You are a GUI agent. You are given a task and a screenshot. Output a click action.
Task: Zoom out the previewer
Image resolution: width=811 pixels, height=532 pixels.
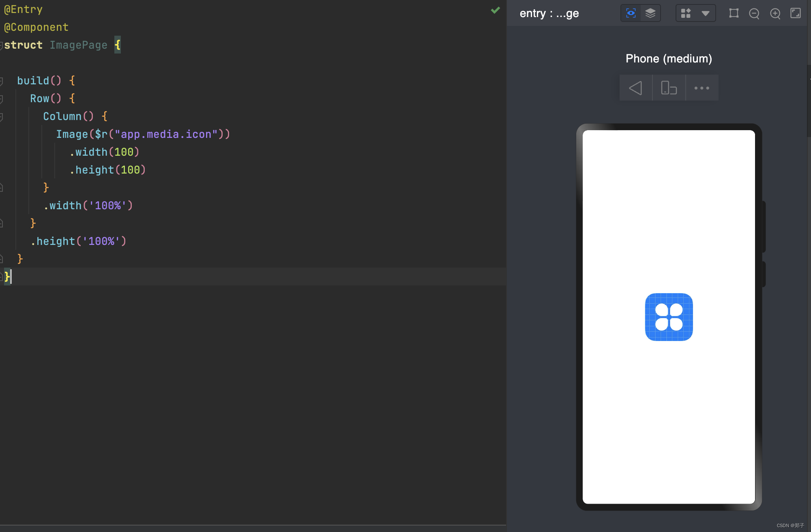(754, 13)
